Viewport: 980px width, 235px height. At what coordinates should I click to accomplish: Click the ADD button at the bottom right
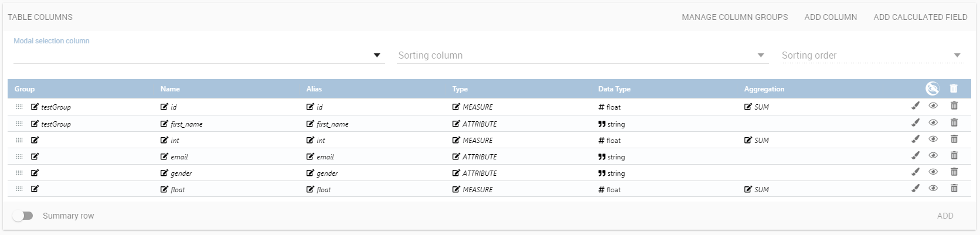pyautogui.click(x=945, y=216)
